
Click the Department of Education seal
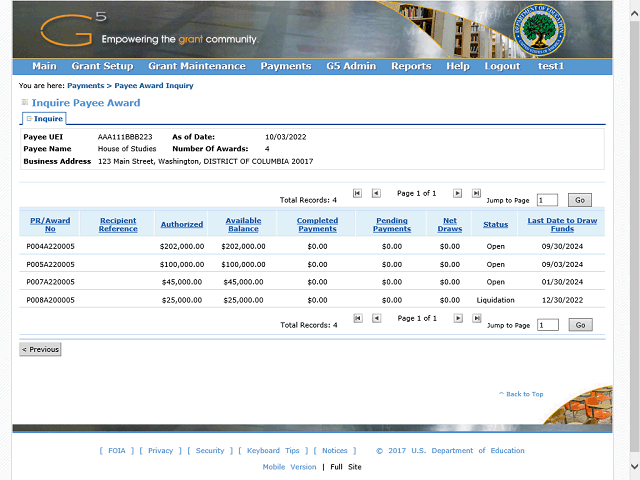(538, 30)
